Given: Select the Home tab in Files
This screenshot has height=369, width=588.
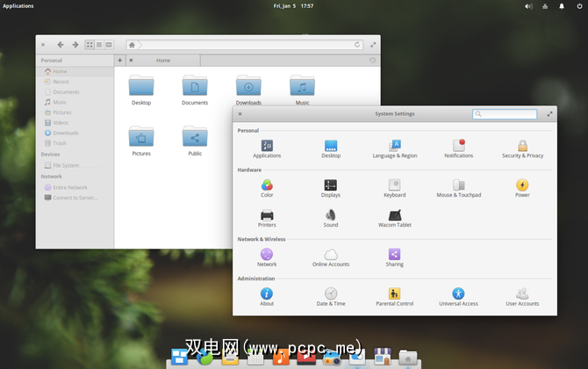Looking at the screenshot, I should (163, 61).
